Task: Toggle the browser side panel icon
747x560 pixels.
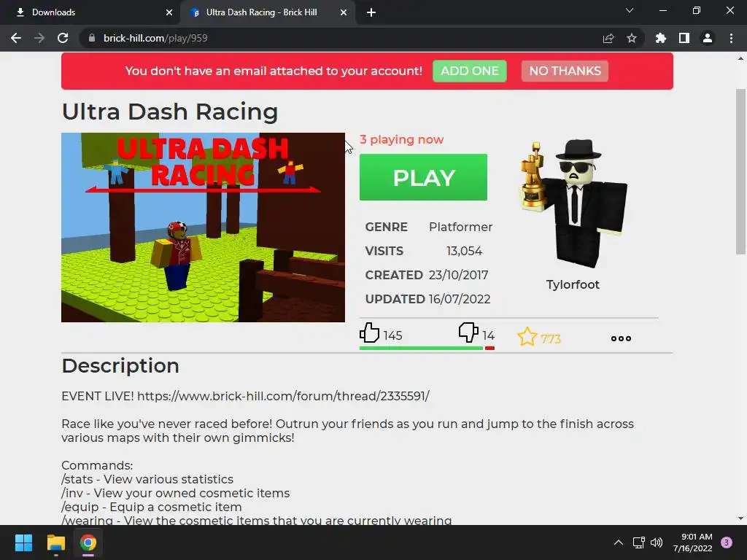Action: (684, 38)
